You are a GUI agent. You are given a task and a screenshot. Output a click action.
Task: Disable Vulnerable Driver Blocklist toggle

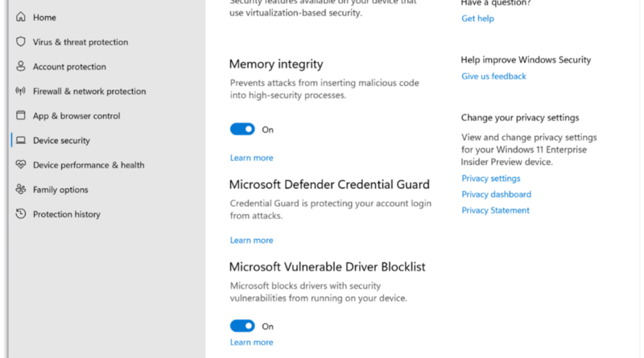242,326
